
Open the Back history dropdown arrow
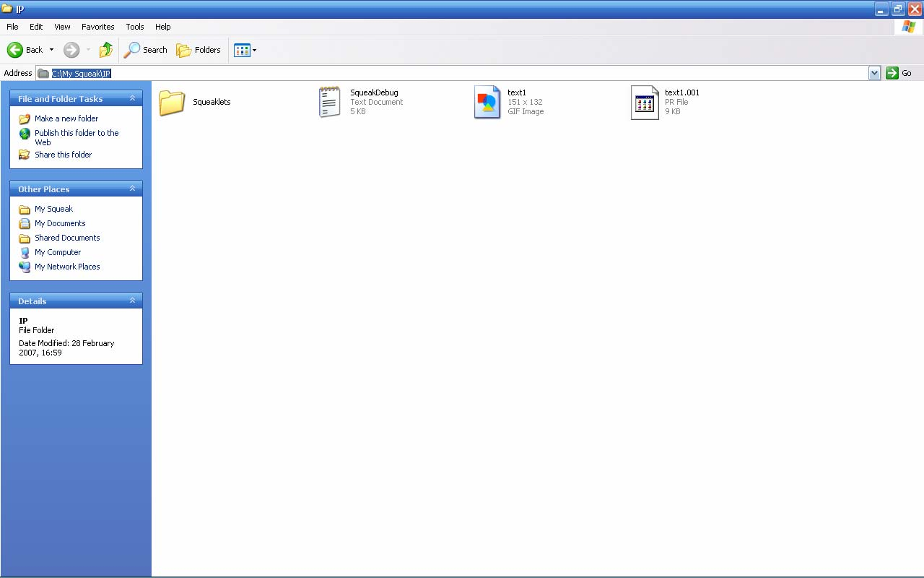click(x=51, y=50)
